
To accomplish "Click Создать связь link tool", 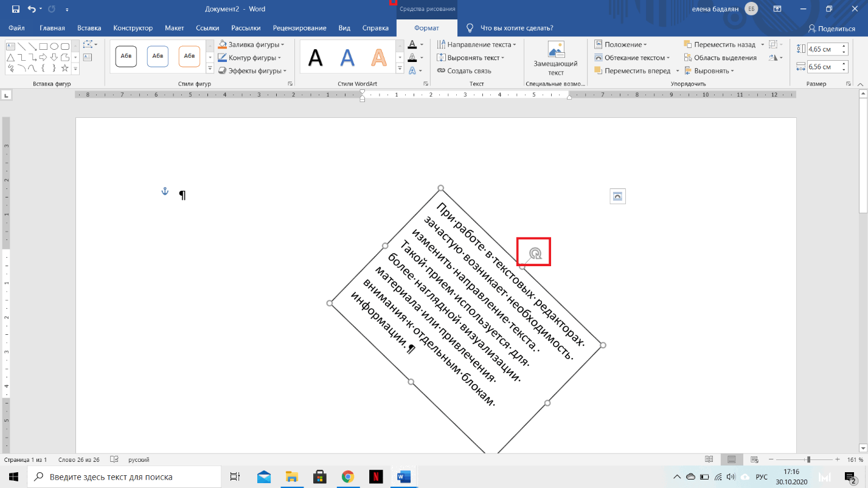I will (464, 70).
